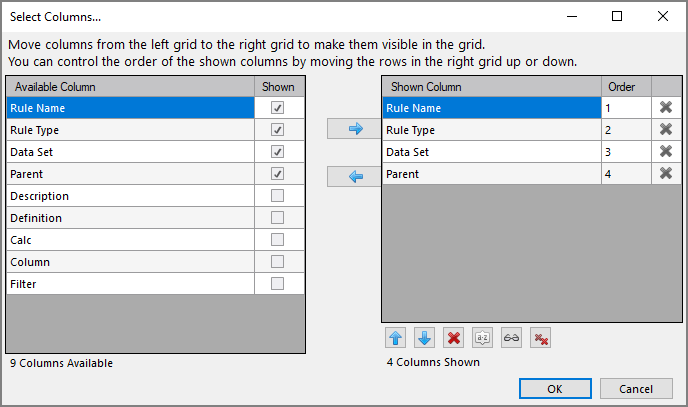Image resolution: width=688 pixels, height=407 pixels.
Task: Check Shown checkbox for Filter
Action: tap(277, 283)
